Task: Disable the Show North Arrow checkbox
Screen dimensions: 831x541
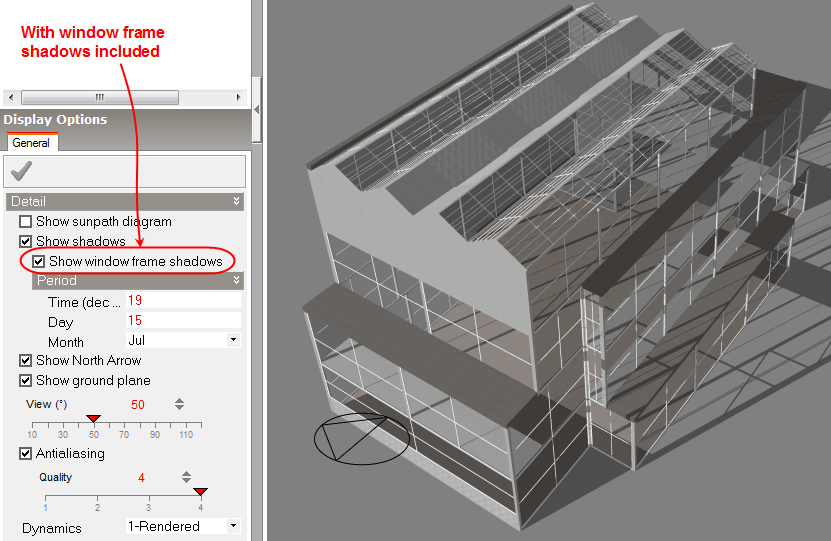Action: click(26, 360)
